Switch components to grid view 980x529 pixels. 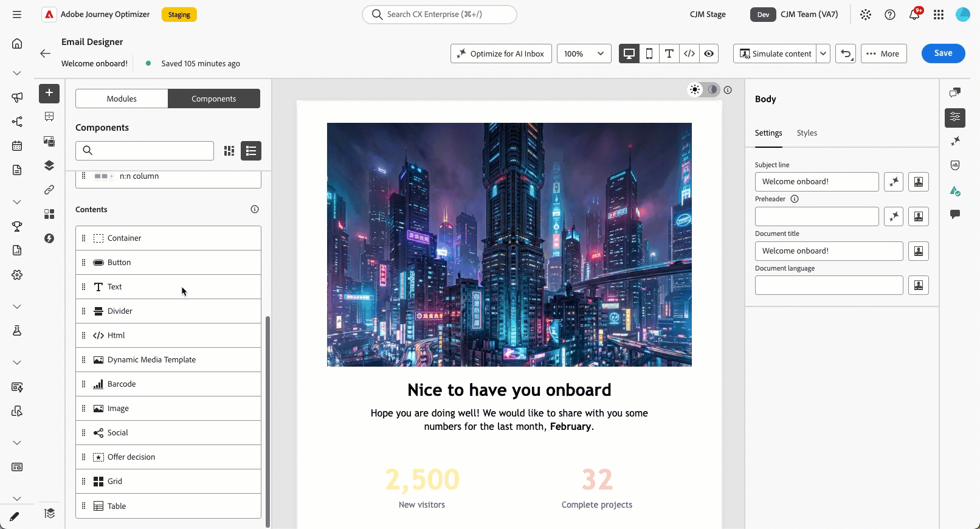pyautogui.click(x=229, y=151)
